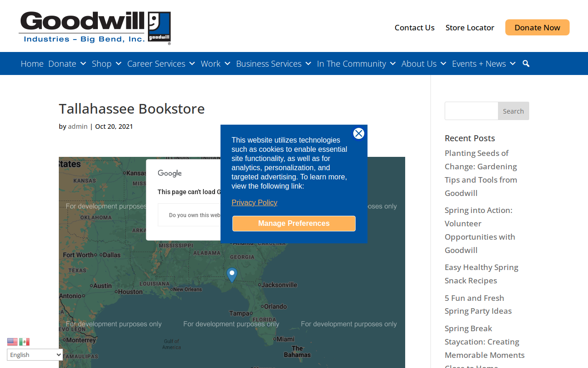This screenshot has height=368, width=588.
Task: Click the Recent Posts heading
Action: pos(470,138)
